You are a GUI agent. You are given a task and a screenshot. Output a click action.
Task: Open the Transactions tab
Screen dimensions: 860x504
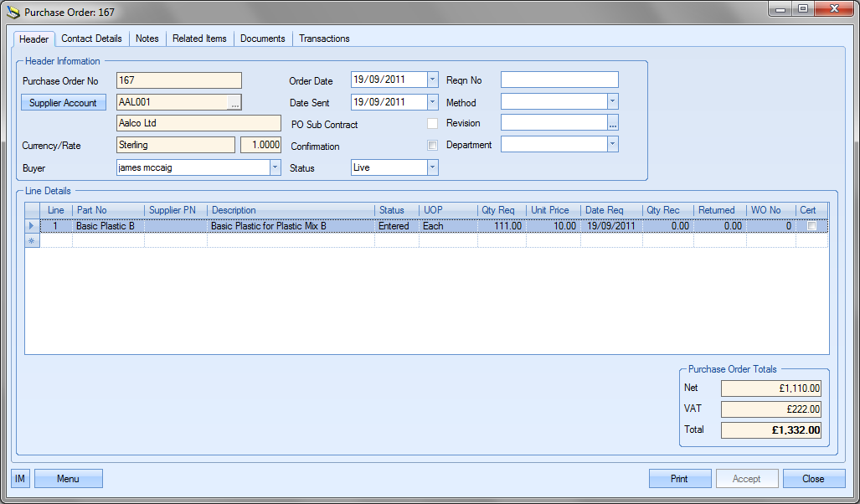tap(324, 39)
